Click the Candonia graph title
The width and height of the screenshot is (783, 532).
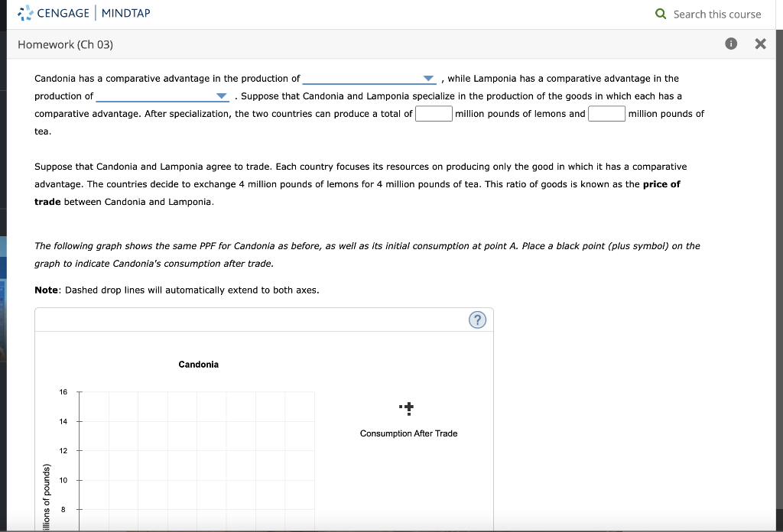click(198, 365)
